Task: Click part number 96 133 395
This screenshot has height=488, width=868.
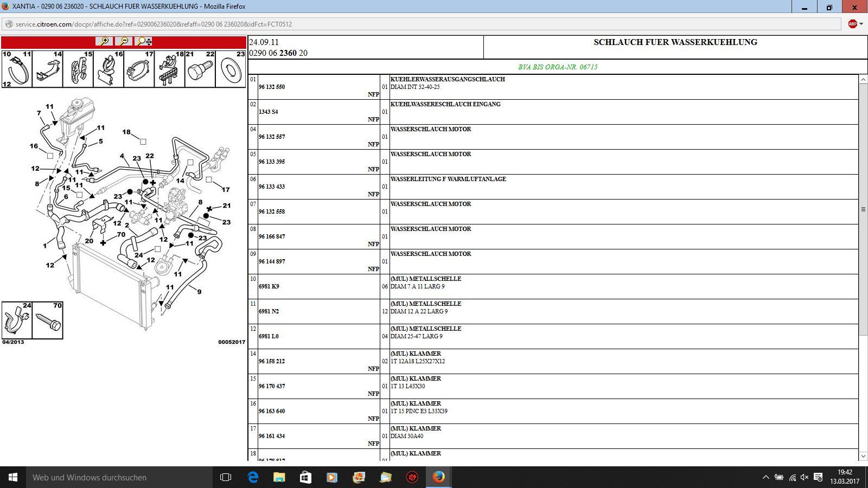Action: tap(271, 162)
